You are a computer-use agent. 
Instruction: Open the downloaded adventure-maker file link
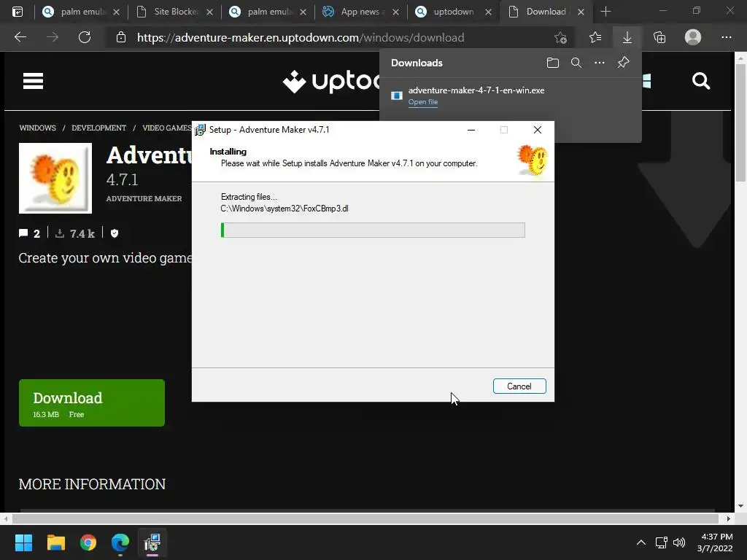(x=422, y=102)
